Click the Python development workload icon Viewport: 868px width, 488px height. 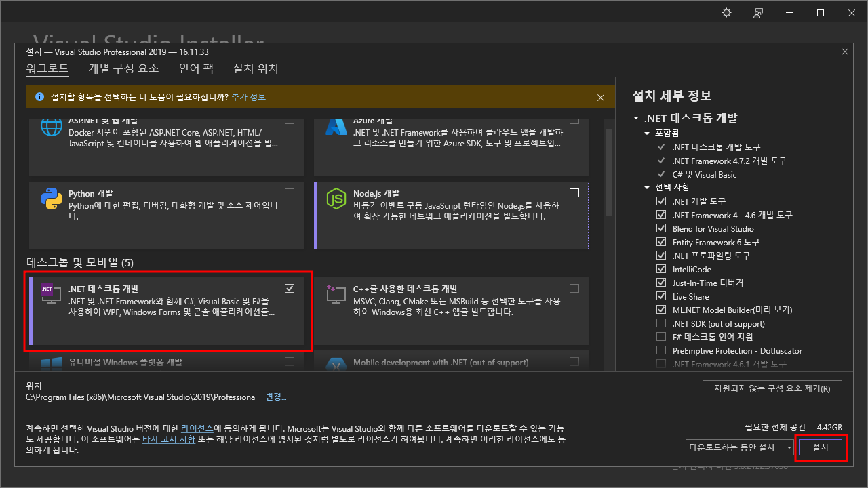(x=52, y=199)
